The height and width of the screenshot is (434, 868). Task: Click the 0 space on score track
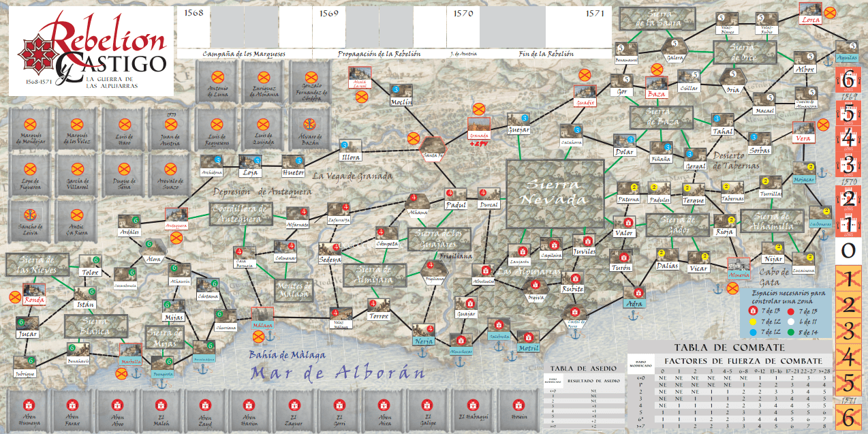click(848, 251)
